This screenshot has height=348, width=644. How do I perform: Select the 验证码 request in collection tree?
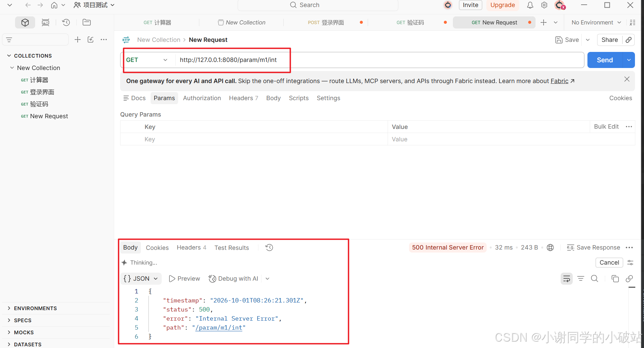[x=39, y=104]
